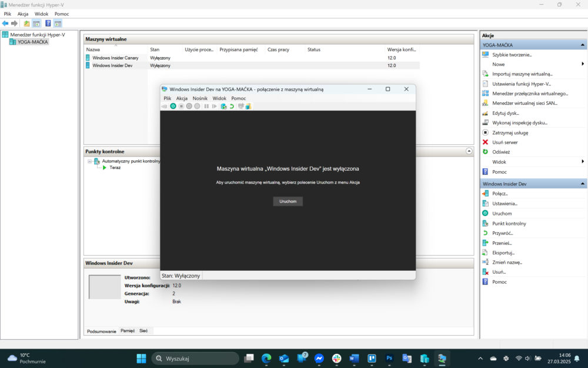This screenshot has width=588, height=368.
Task: Collapse the Windows Insider Dev actions section arrow
Action: click(582, 184)
